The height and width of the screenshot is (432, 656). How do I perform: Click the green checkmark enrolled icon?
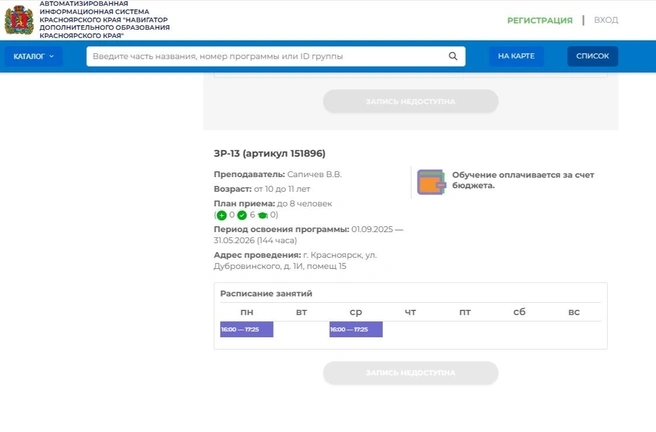[242, 215]
